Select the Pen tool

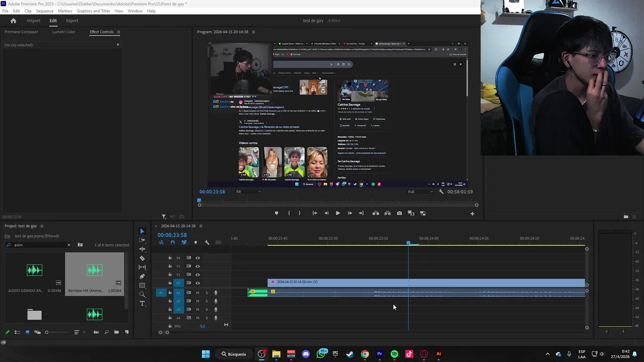coord(142,276)
